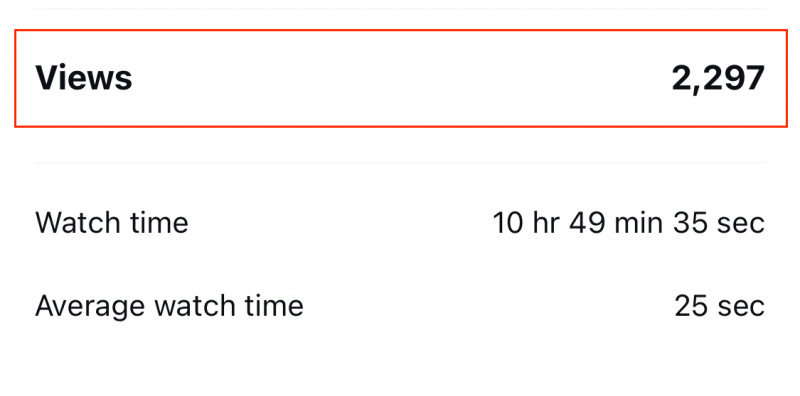Click the 2,297 views count
The image size is (800, 396).
coord(718,79)
